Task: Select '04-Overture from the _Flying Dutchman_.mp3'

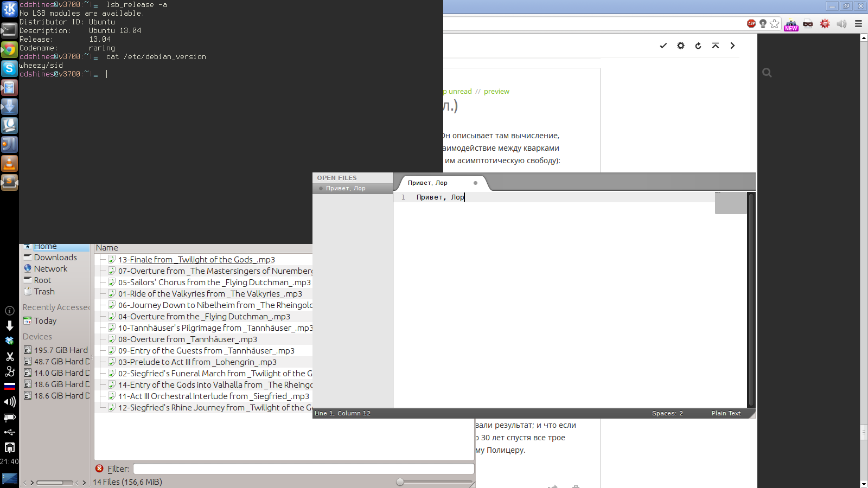Action: click(x=203, y=317)
